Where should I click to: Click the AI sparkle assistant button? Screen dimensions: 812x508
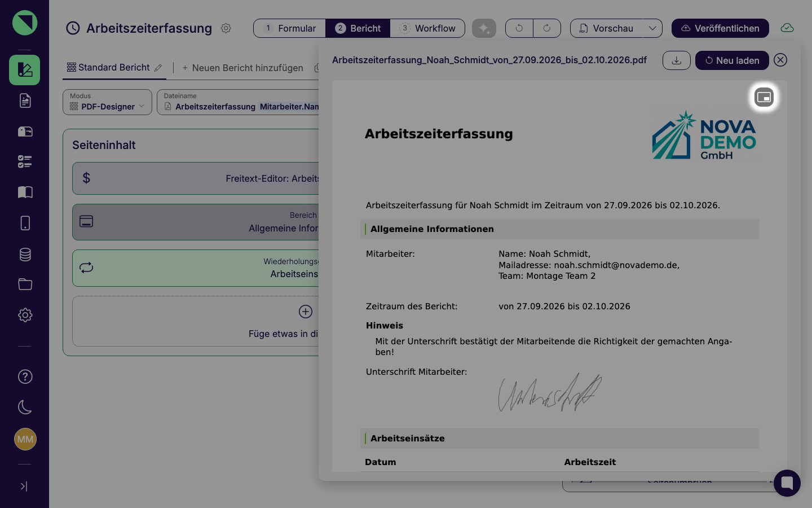[x=484, y=28]
